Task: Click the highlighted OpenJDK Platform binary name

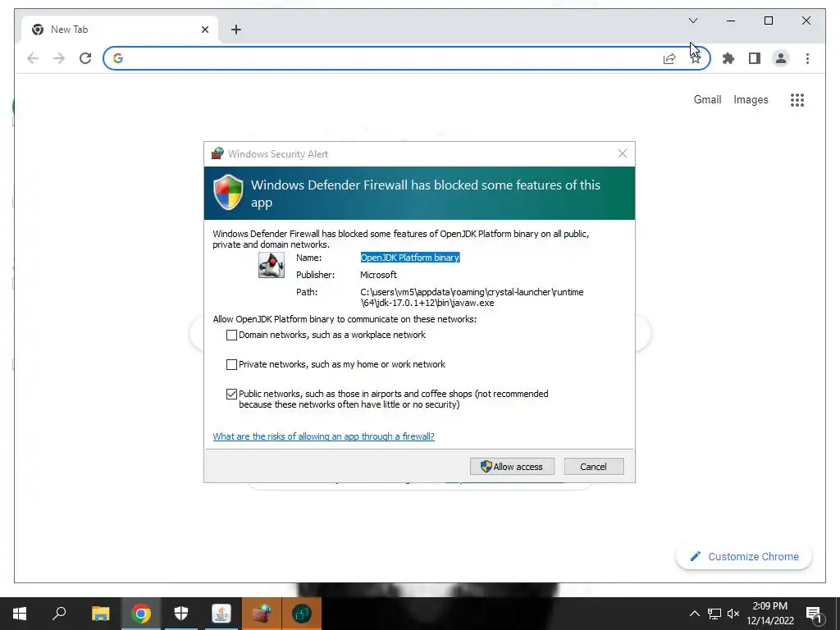Action: pyautogui.click(x=410, y=258)
